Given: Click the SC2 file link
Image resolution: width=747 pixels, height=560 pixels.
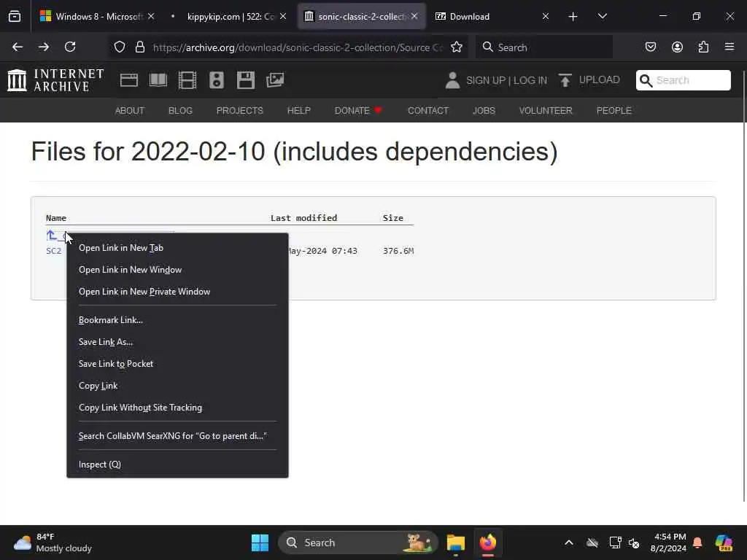Looking at the screenshot, I should pos(54,251).
